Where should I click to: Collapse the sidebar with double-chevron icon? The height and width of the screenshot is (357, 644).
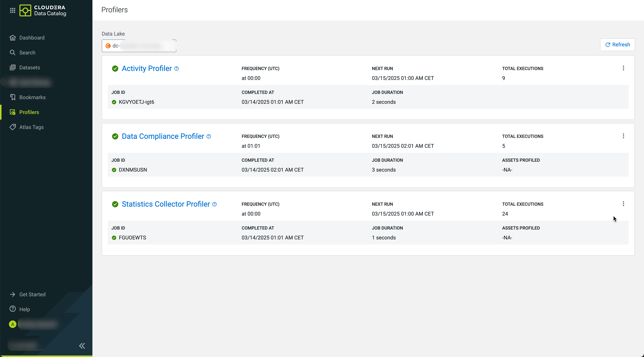tap(82, 346)
